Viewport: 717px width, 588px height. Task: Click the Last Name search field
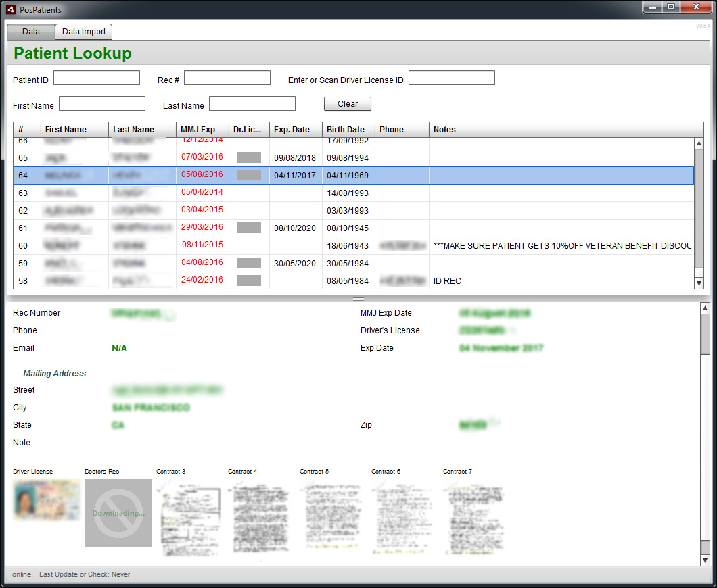pos(252,104)
